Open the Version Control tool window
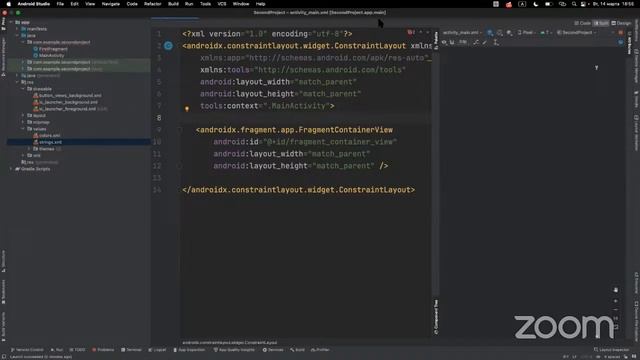Image resolution: width=640 pixels, height=360 pixels. 27,350
